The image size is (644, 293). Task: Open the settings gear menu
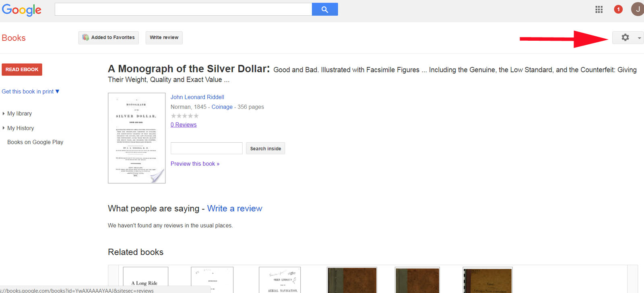(x=625, y=37)
